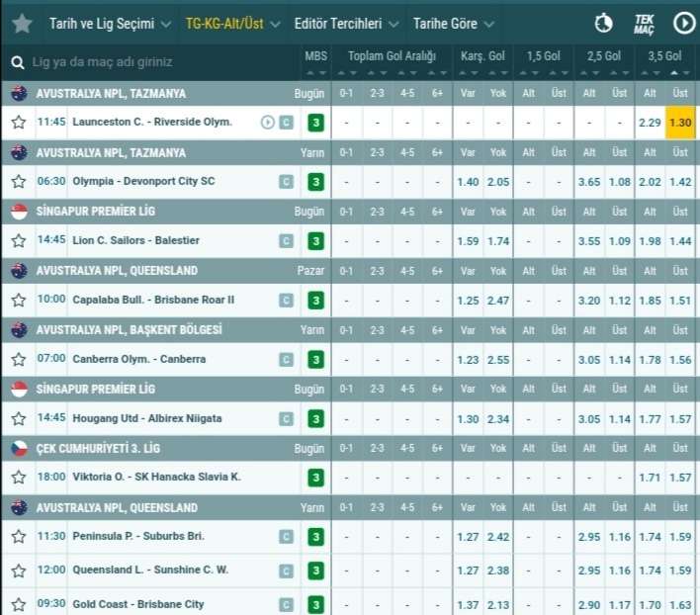Image resolution: width=700 pixels, height=615 pixels.
Task: Select 1.71 Alt odds on Viktoria O. match
Action: [x=650, y=478]
